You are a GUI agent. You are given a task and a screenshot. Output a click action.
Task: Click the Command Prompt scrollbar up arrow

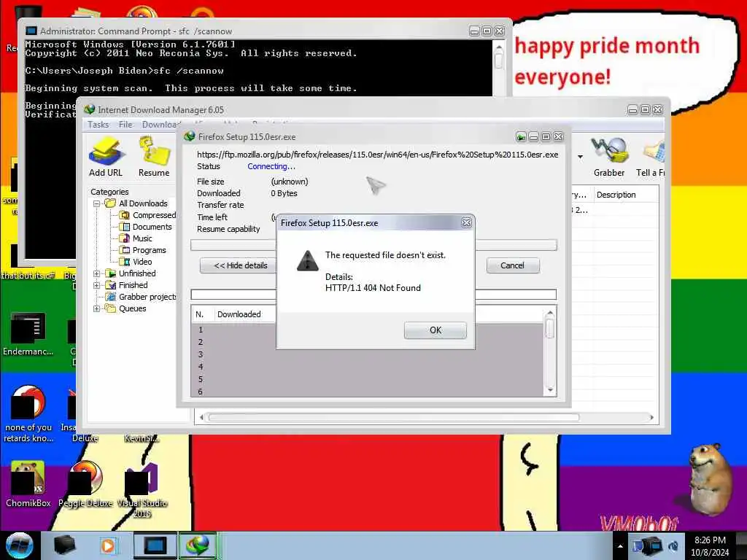point(499,47)
